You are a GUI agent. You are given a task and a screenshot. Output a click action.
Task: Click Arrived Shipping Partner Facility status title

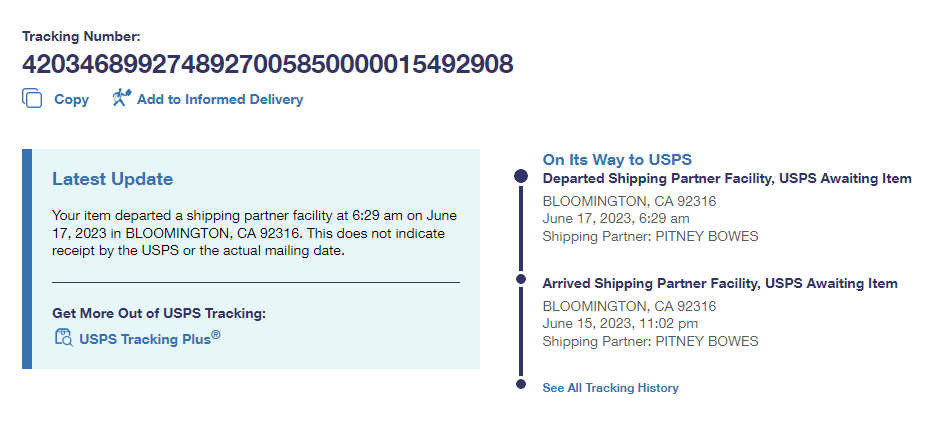[x=719, y=284]
